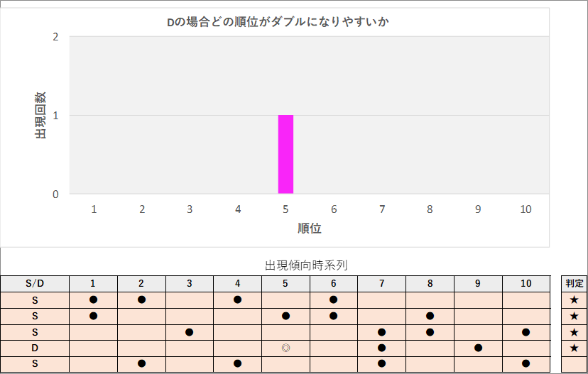
Task: Click the magenta bar at rank 5
Action: click(x=285, y=154)
